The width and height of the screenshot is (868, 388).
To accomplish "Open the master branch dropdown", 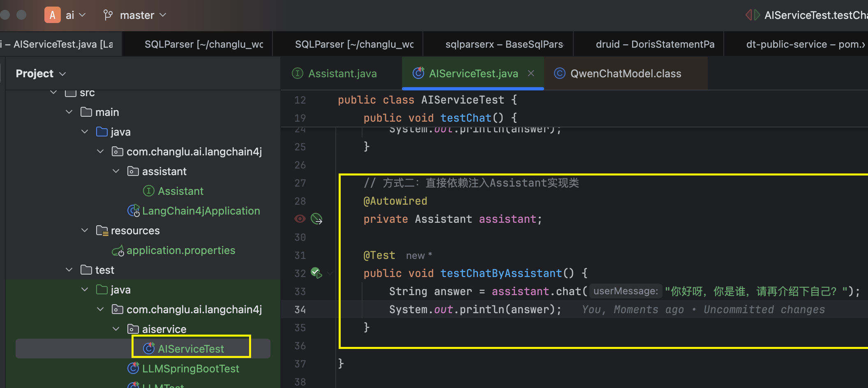I will tap(143, 15).
